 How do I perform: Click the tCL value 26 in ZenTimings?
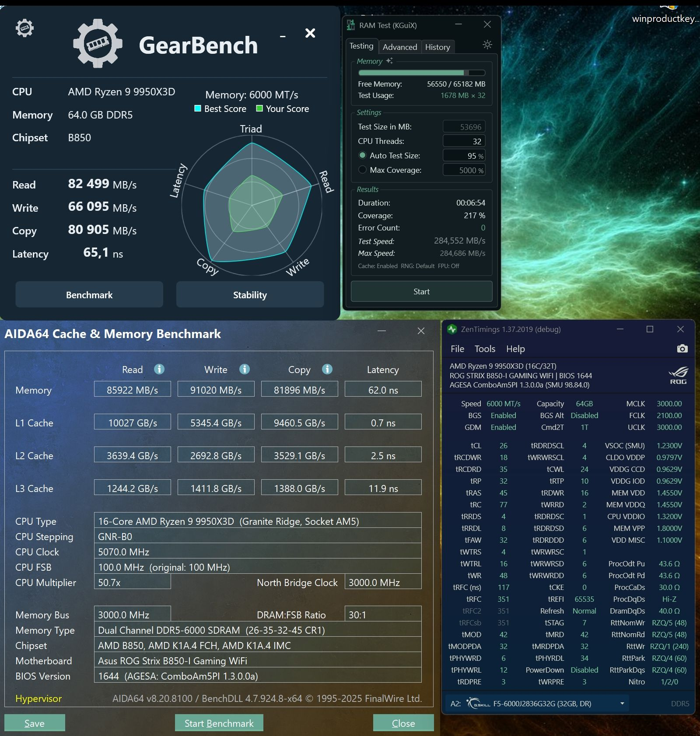point(504,446)
